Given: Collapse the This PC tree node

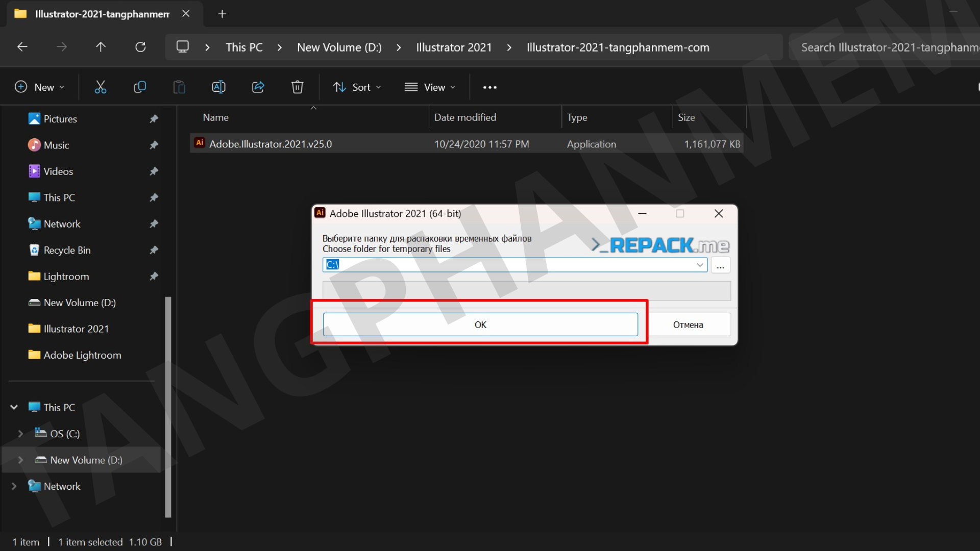Looking at the screenshot, I should [x=14, y=407].
